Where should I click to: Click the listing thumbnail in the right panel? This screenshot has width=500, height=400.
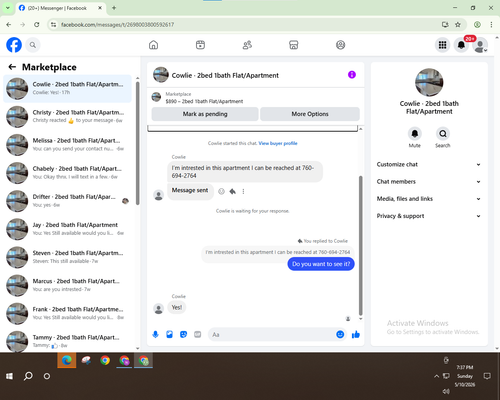(429, 82)
